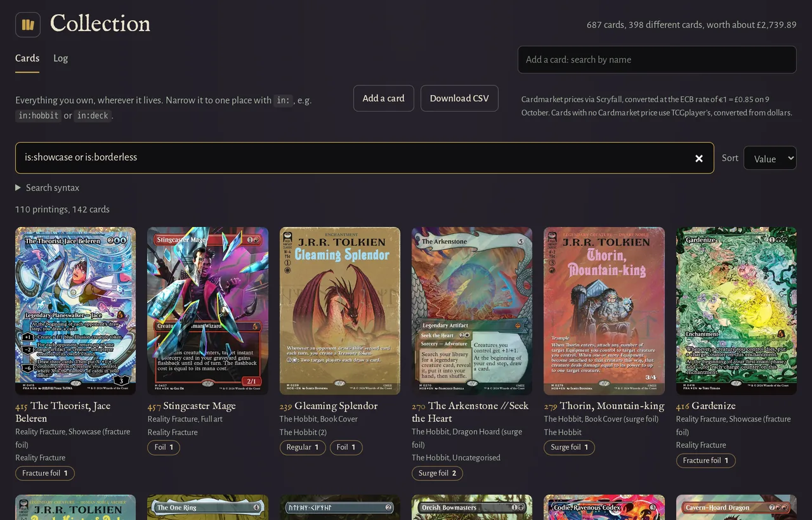Select the Cards tab
Screen dimensions: 812x520
[x=27, y=58]
